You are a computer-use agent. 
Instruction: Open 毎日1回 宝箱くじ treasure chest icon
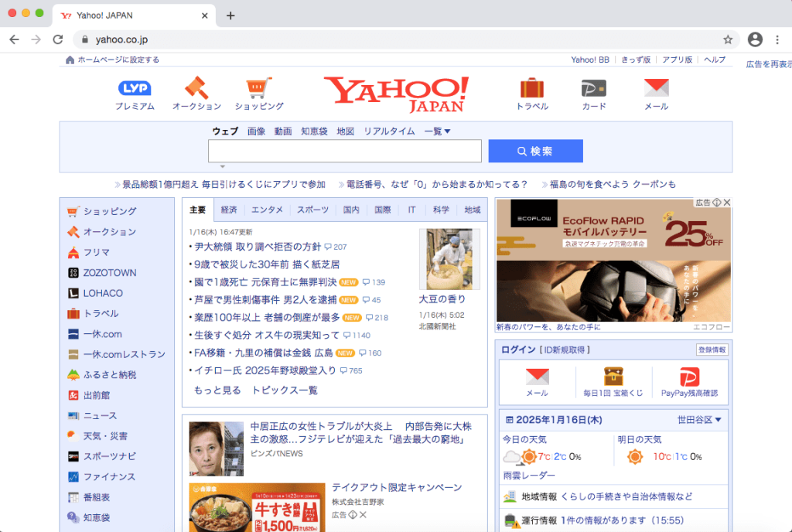coord(613,377)
